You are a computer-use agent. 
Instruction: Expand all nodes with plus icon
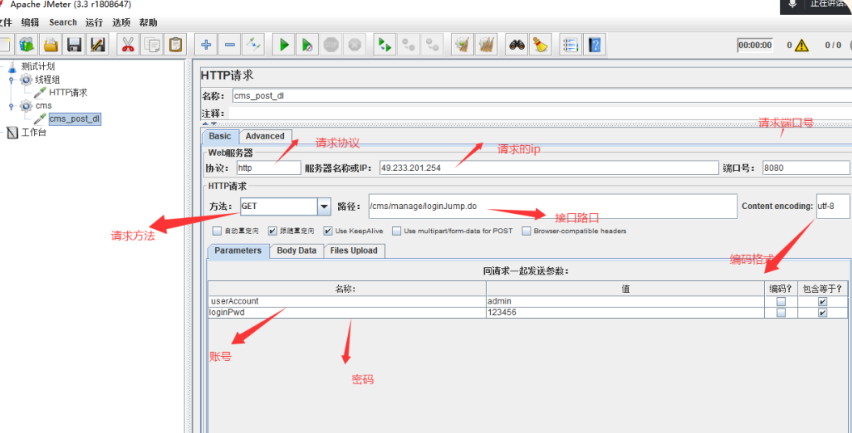coord(206,45)
